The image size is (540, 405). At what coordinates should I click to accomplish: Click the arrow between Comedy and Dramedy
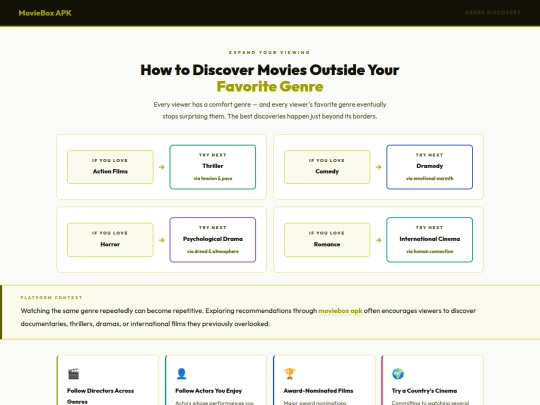378,167
